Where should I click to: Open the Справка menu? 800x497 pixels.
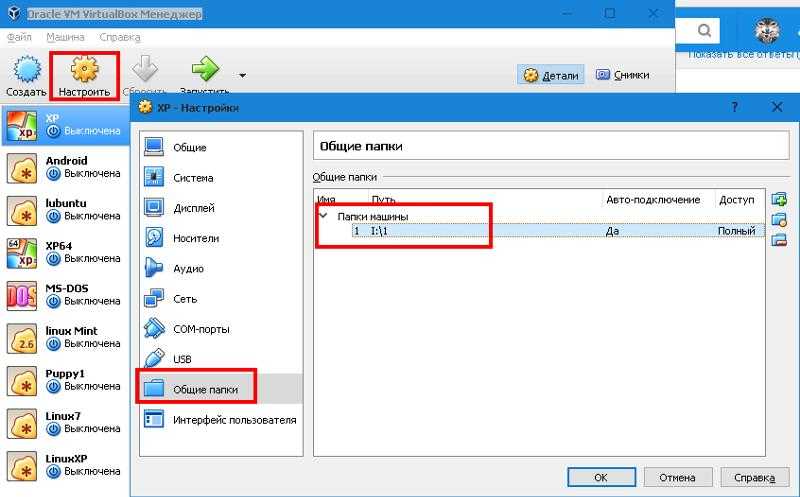pyautogui.click(x=120, y=37)
